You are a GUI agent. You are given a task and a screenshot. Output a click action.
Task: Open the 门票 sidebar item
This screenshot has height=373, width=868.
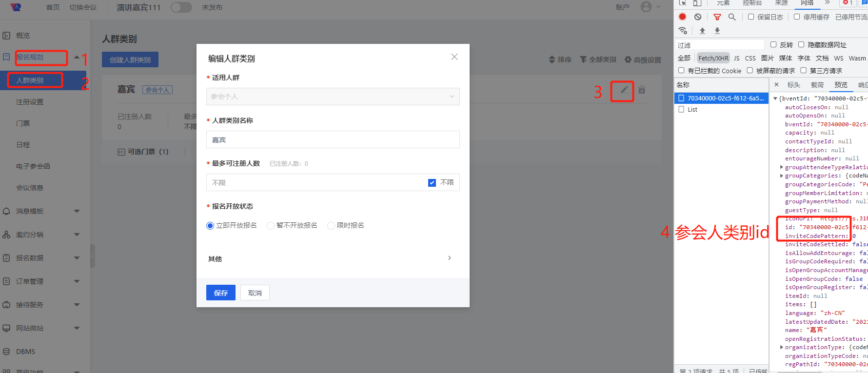23,123
